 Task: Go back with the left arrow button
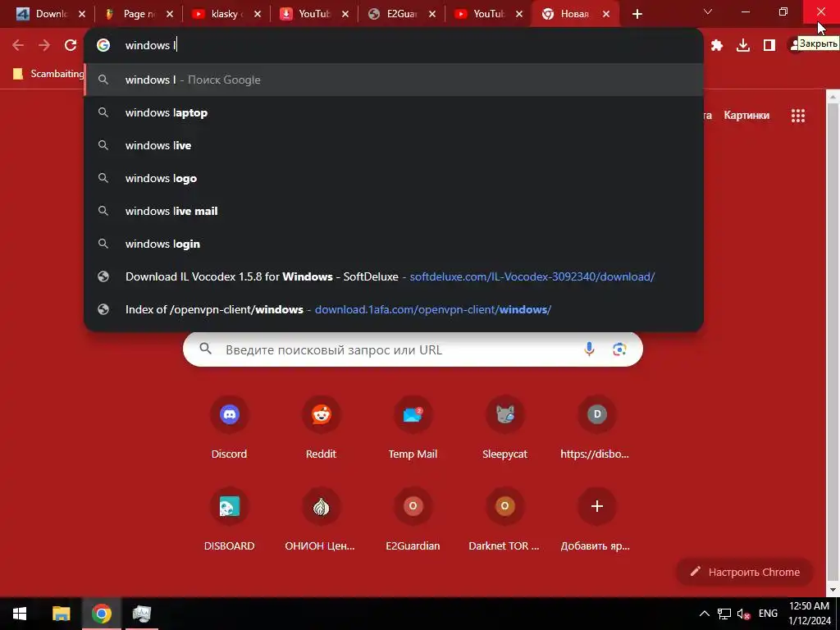[18, 45]
